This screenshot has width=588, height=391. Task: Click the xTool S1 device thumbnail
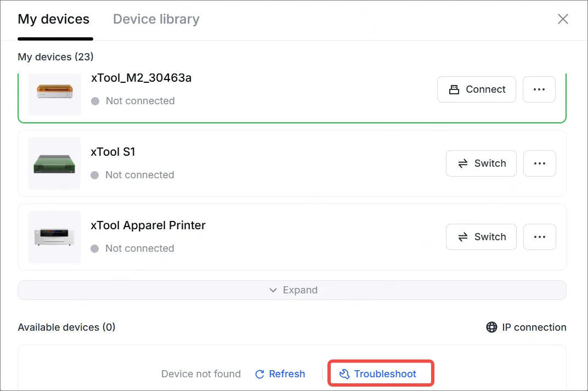(x=54, y=163)
